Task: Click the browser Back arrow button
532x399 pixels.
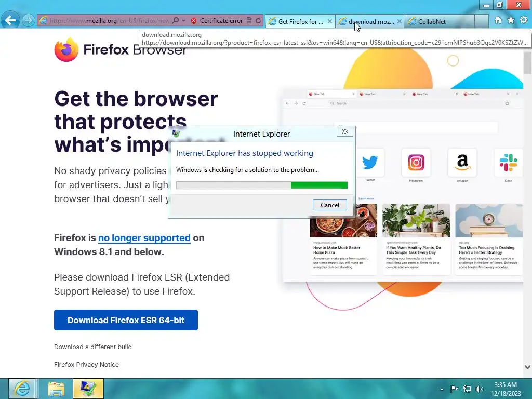Action: (x=10, y=20)
